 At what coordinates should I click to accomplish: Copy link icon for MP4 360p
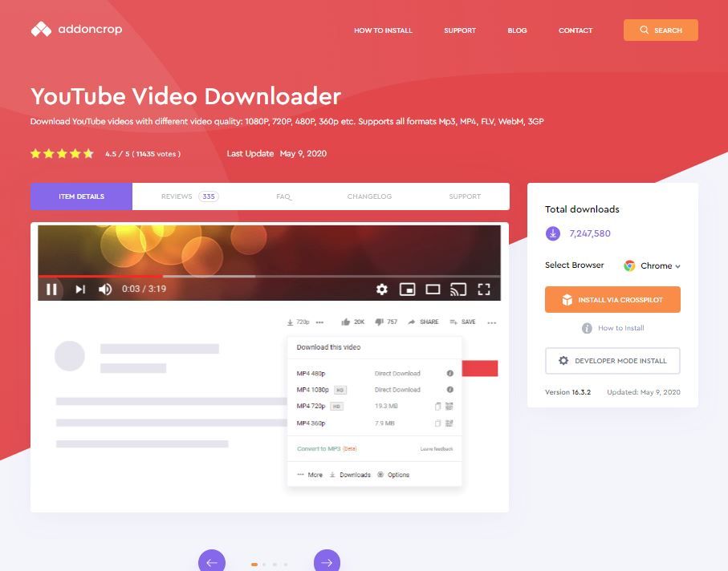437,423
